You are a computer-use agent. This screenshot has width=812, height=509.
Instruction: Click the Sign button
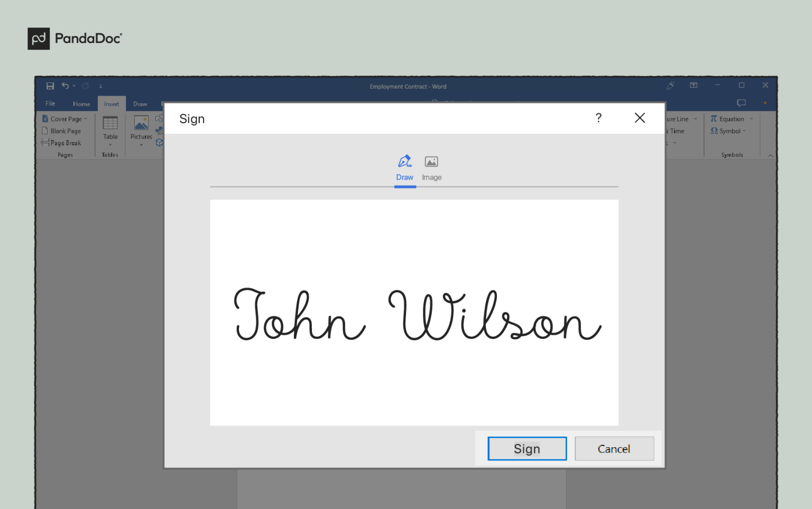527,449
